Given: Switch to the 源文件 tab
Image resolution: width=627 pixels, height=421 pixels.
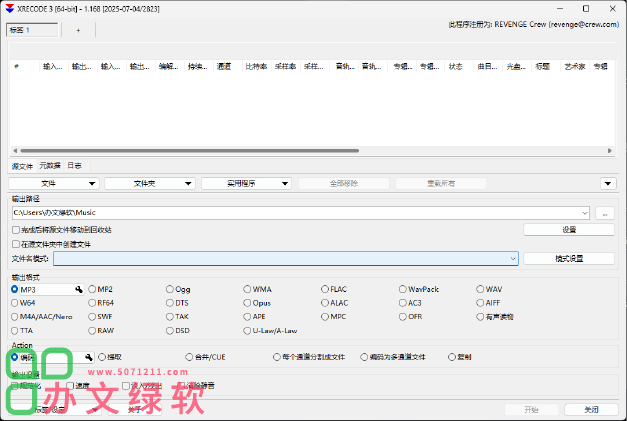Looking at the screenshot, I should pyautogui.click(x=22, y=166).
